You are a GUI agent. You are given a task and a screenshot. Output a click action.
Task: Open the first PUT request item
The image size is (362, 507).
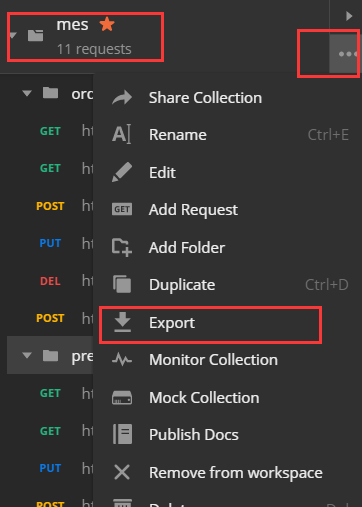pyautogui.click(x=50, y=243)
